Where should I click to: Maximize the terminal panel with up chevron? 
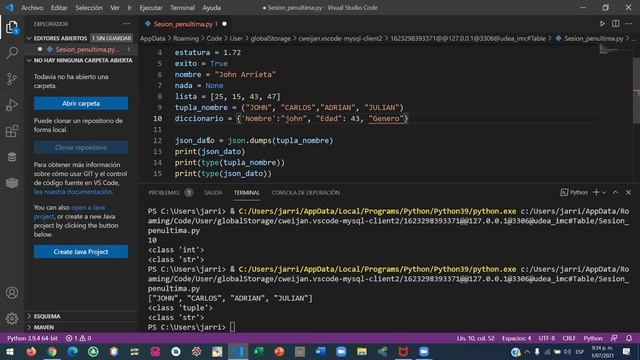(x=616, y=192)
